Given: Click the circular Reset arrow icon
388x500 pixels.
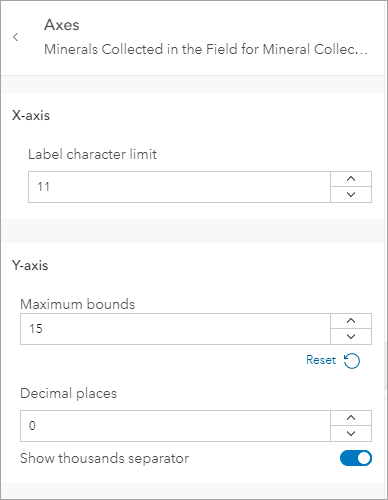Looking at the screenshot, I should coord(352,361).
